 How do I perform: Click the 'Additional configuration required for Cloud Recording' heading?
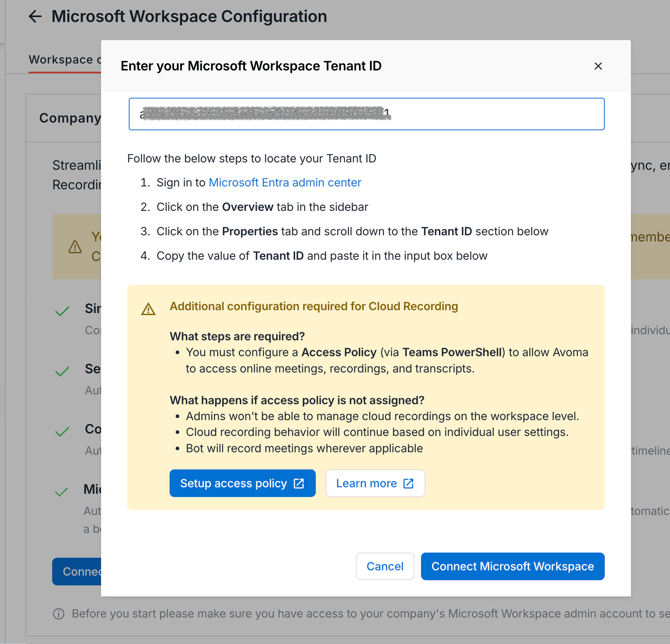click(314, 306)
